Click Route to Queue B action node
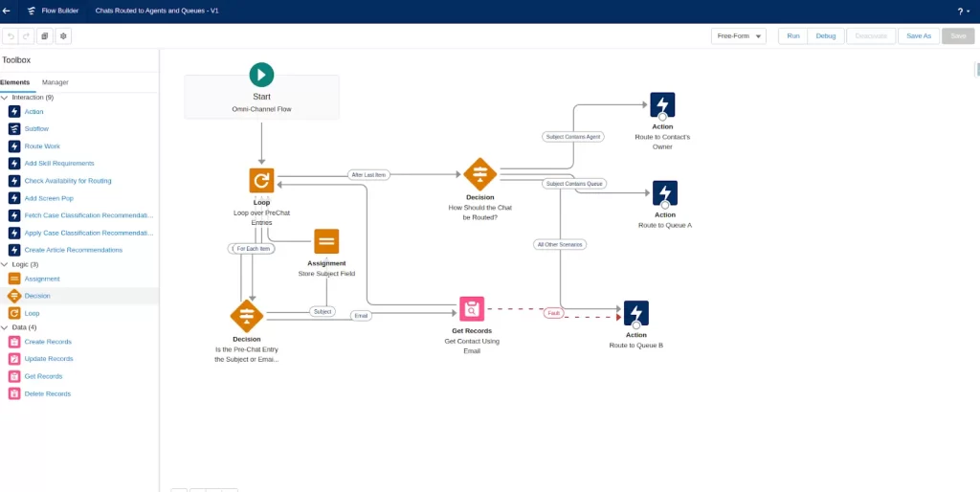 click(x=636, y=313)
